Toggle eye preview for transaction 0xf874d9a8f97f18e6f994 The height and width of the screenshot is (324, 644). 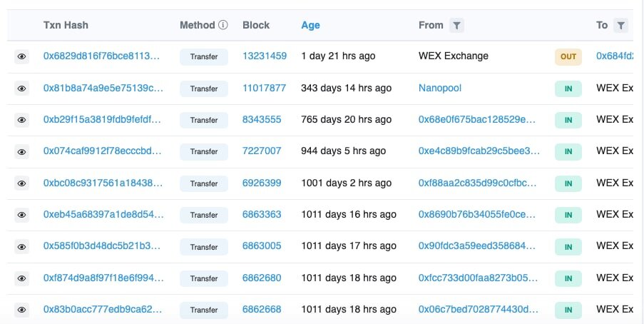(x=21, y=278)
